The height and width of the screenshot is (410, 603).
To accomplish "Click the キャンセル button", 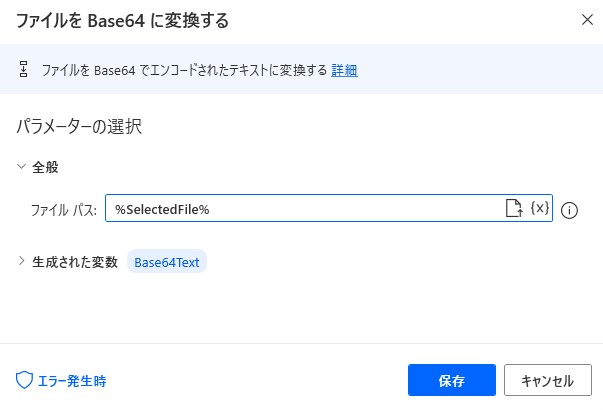I will (548, 380).
